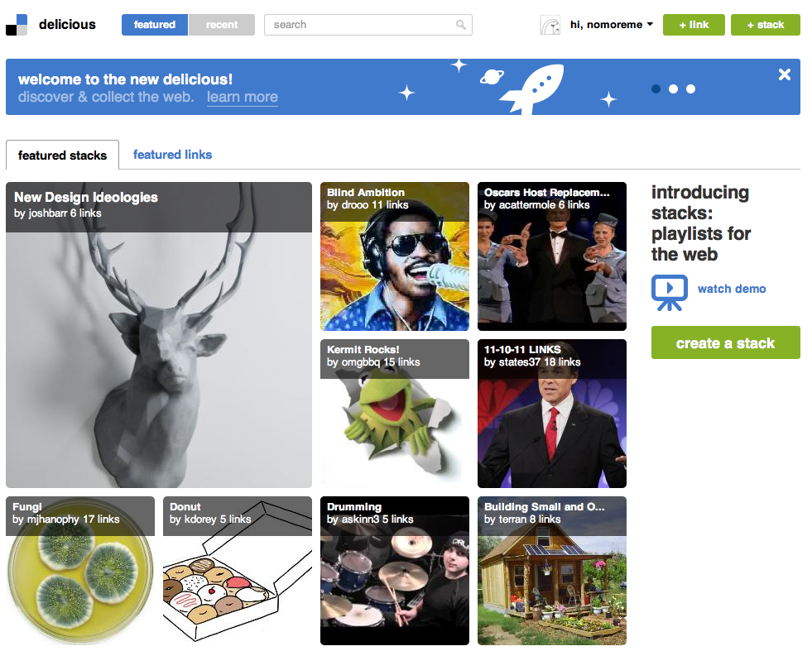Close the welcome banner with X
The image size is (812, 651).
(785, 74)
